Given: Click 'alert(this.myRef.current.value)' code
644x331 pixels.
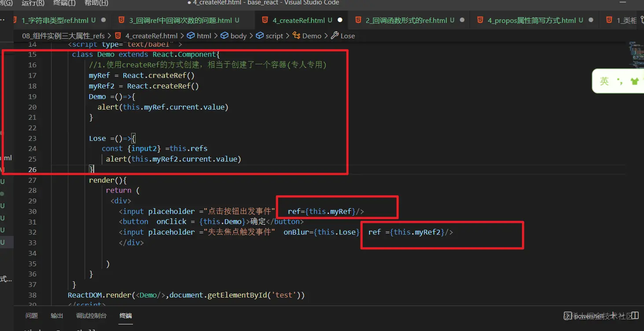Looking at the screenshot, I should pyautogui.click(x=163, y=107).
